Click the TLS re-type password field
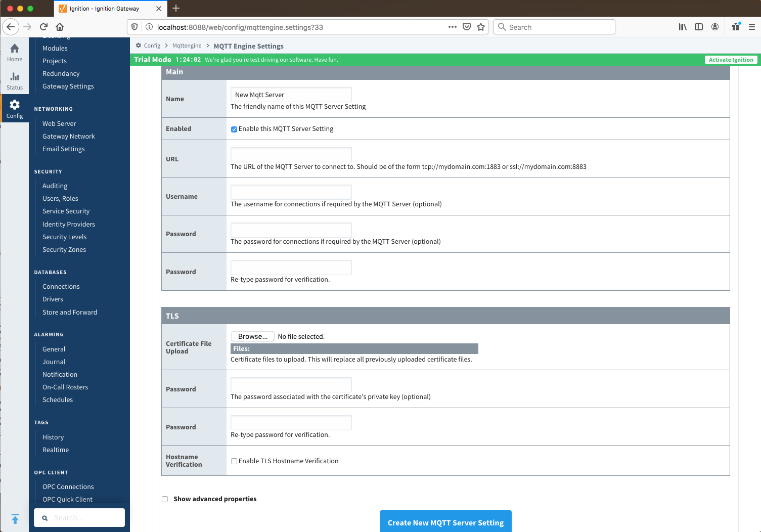Viewport: 761px width, 532px height. (x=291, y=423)
